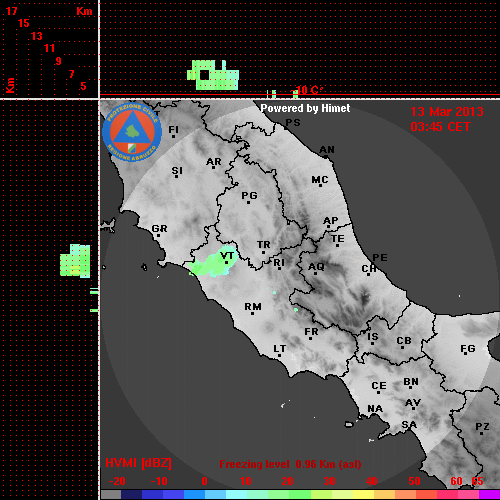
Task: Click the 'AN' Ancona city label
Action: pyautogui.click(x=327, y=150)
